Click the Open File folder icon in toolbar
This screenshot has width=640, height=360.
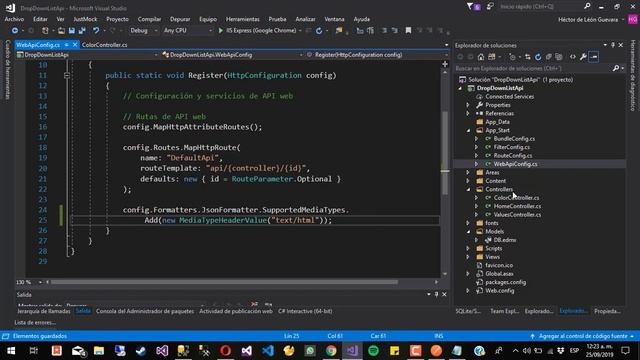[61, 31]
